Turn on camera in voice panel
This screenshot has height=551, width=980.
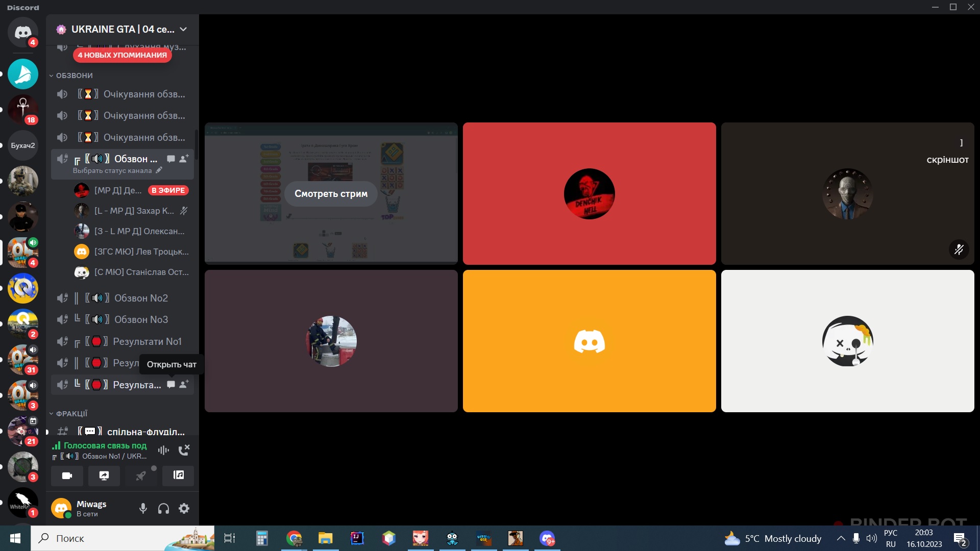(67, 475)
